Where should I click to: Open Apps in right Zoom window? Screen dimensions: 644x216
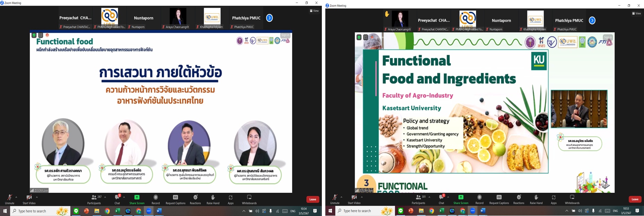(554, 199)
